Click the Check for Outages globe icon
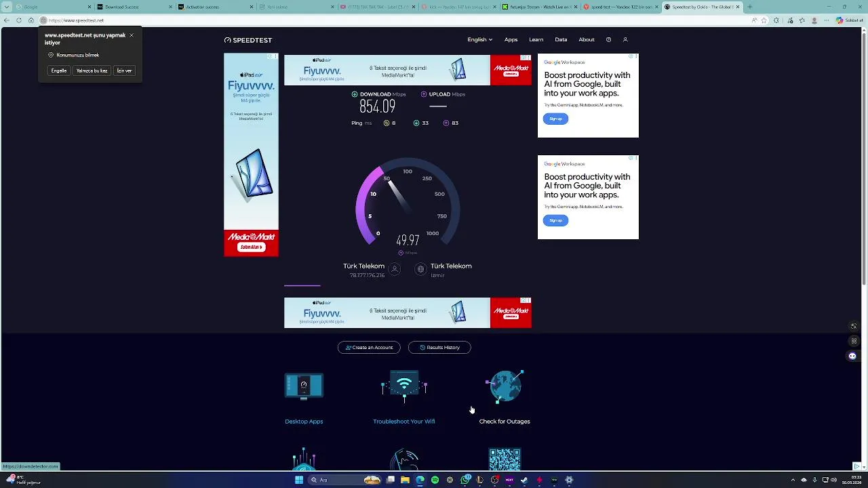This screenshot has width=868, height=488. [x=505, y=386]
